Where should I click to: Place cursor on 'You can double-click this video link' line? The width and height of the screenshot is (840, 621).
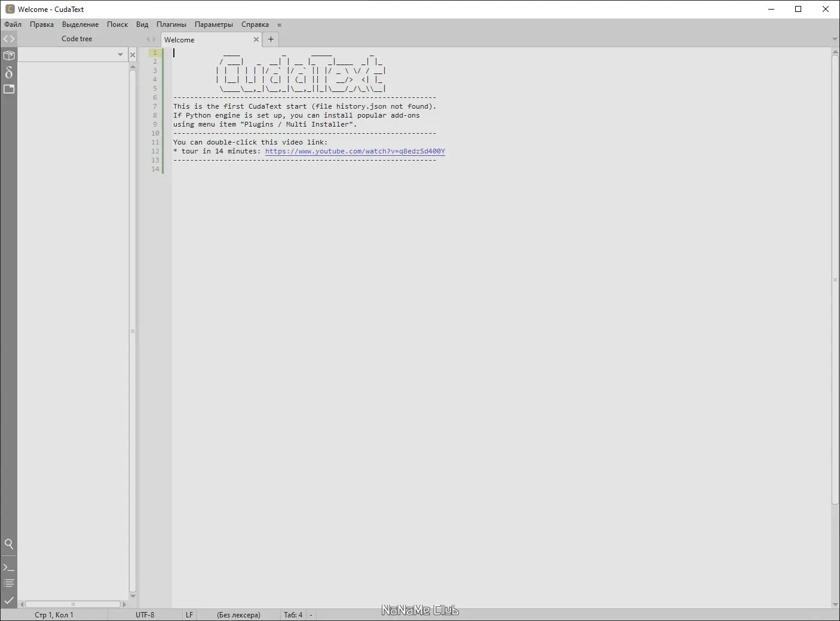point(250,142)
